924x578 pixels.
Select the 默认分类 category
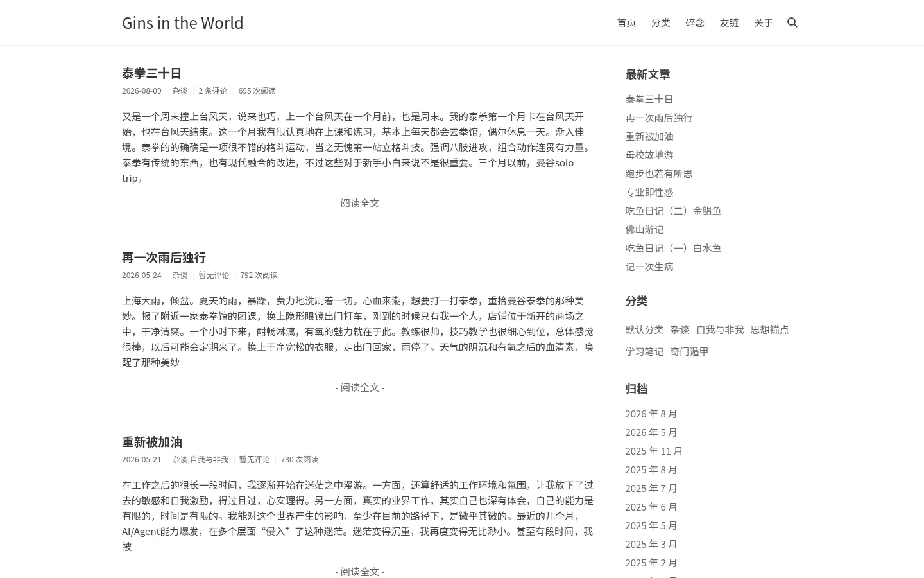(645, 329)
